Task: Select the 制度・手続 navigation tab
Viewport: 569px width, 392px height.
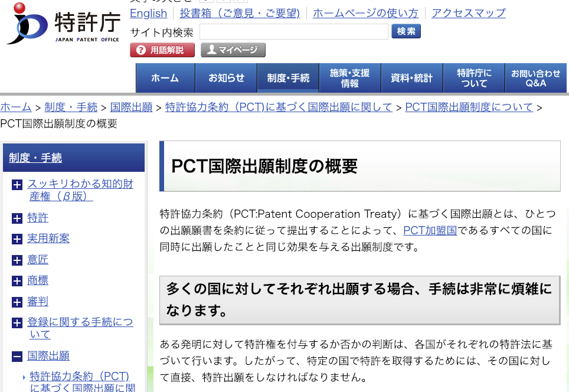Action: point(289,78)
